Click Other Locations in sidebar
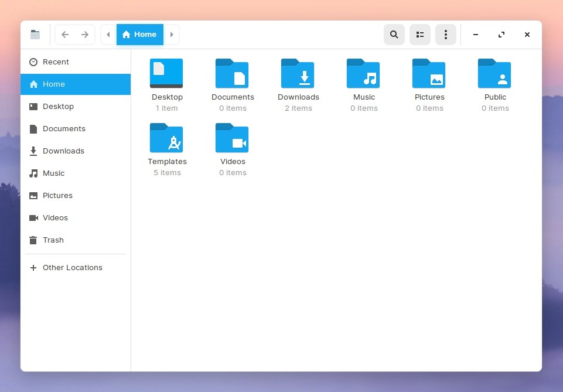This screenshot has height=392, width=563. pyautogui.click(x=72, y=268)
